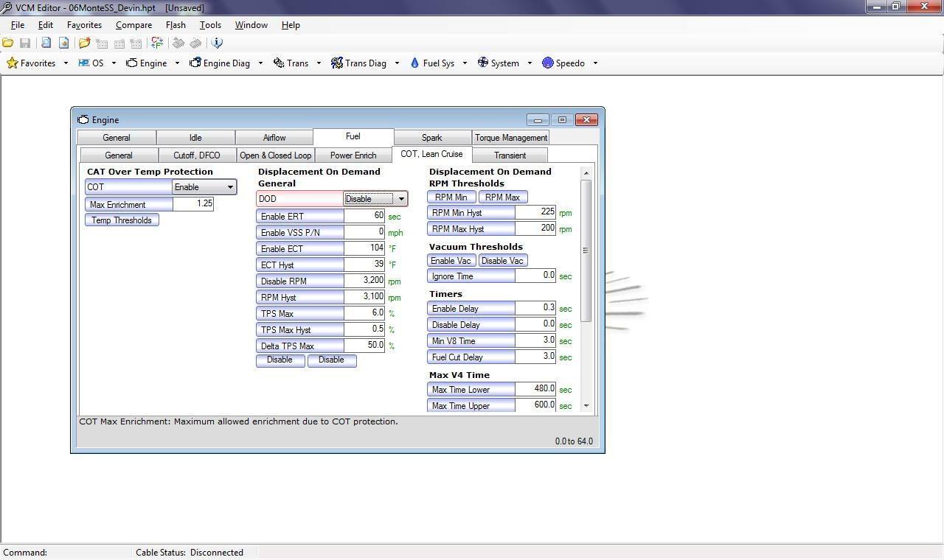Click the first grayed table calendar icon
The width and height of the screenshot is (944, 560).
[x=102, y=43]
